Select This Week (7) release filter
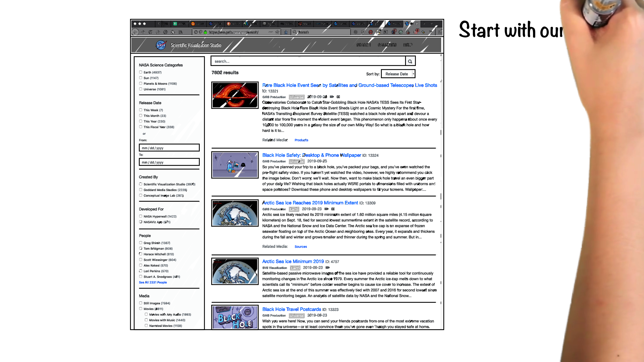 tap(141, 110)
